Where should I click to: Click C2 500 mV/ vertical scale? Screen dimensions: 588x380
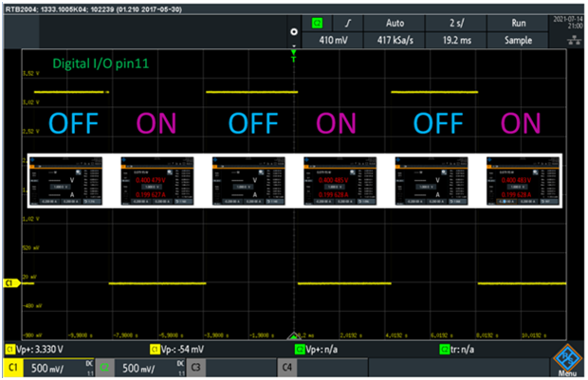[138, 368]
